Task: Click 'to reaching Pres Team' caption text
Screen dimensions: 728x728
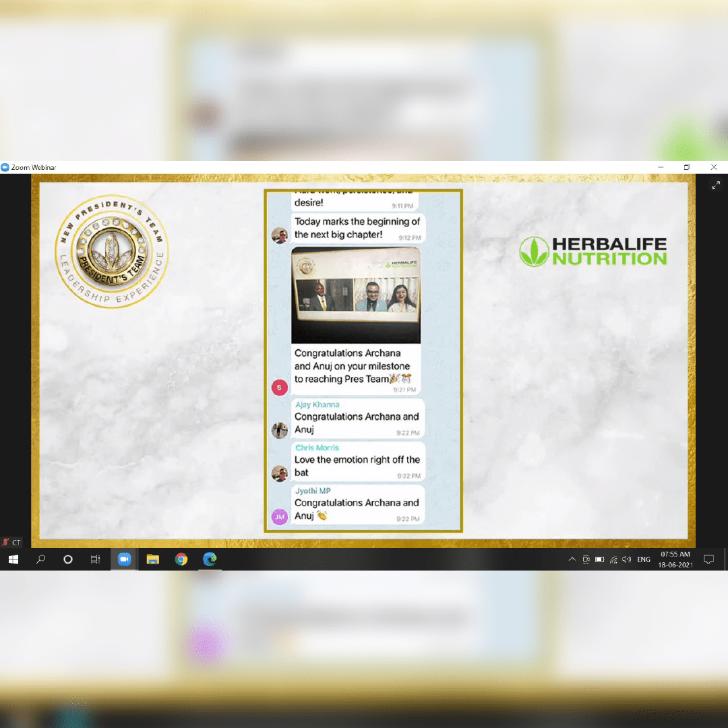Action: coord(353,380)
